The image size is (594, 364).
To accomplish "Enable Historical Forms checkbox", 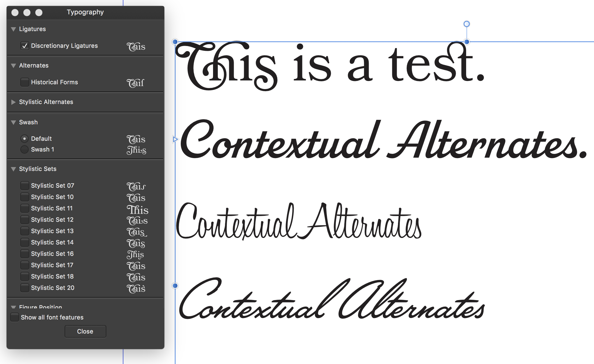I will pos(24,82).
